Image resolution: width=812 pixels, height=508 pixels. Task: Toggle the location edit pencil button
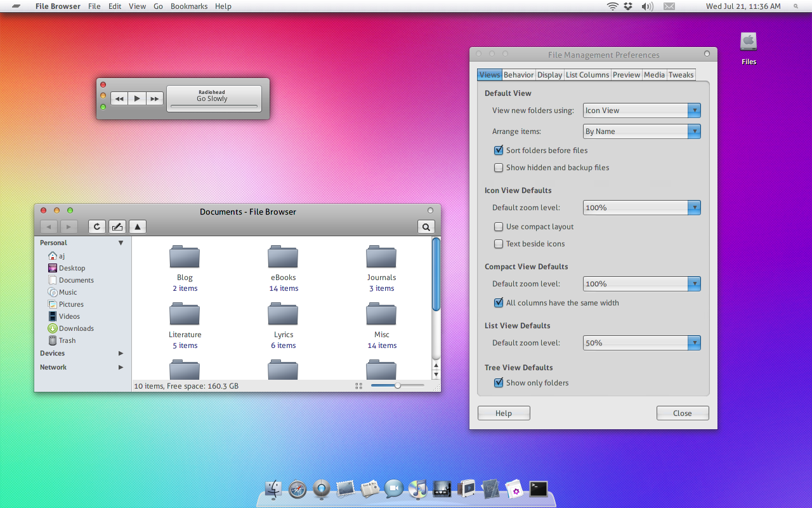[117, 227]
